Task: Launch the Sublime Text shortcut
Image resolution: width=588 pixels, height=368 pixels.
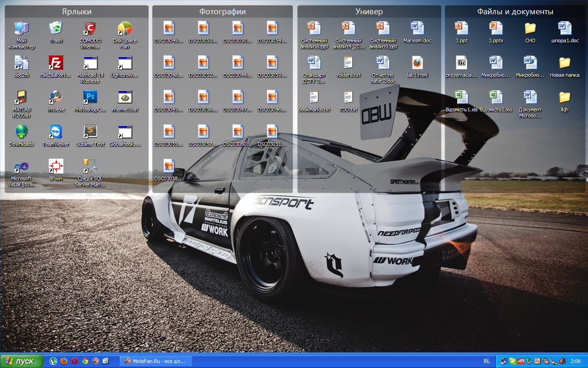Action: (90, 132)
